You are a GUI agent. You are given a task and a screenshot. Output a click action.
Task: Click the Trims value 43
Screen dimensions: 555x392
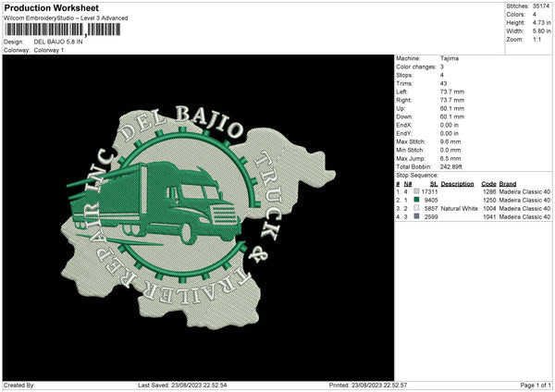coord(443,83)
